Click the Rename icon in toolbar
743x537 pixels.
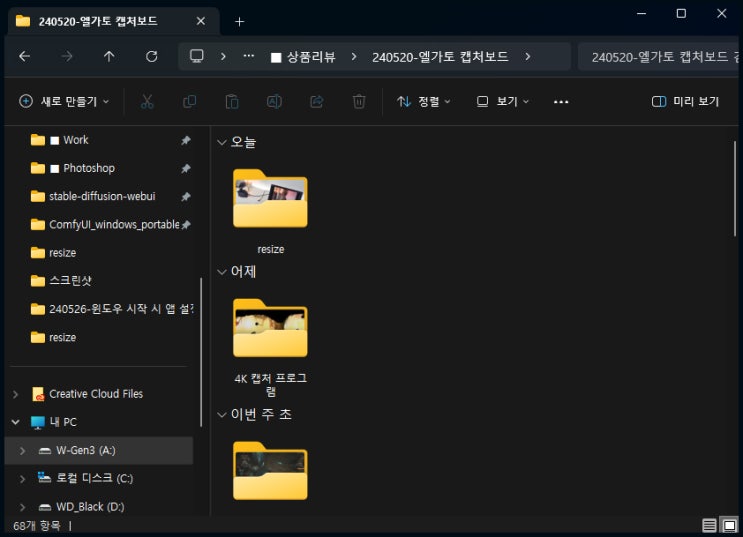(x=274, y=101)
